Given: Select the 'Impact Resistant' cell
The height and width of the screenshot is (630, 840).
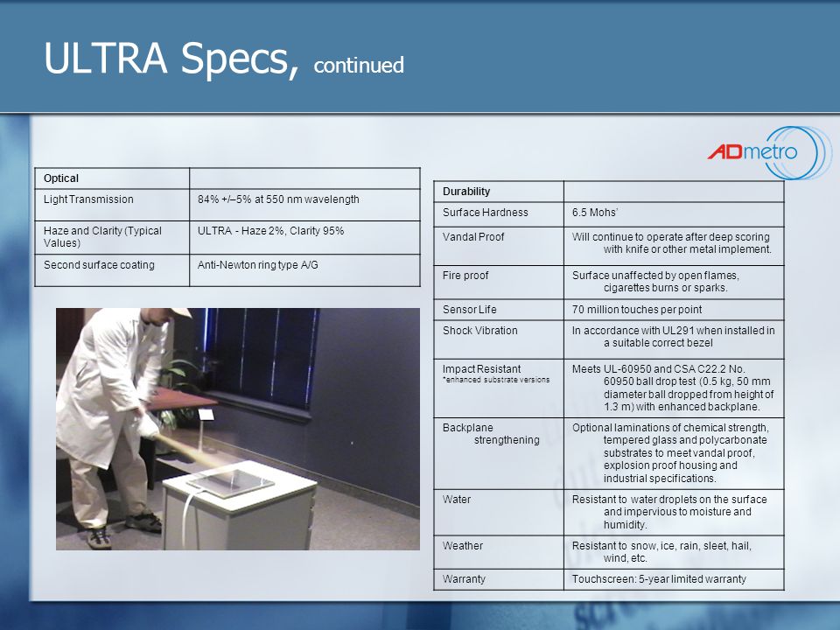Looking at the screenshot, I should coord(499,388).
